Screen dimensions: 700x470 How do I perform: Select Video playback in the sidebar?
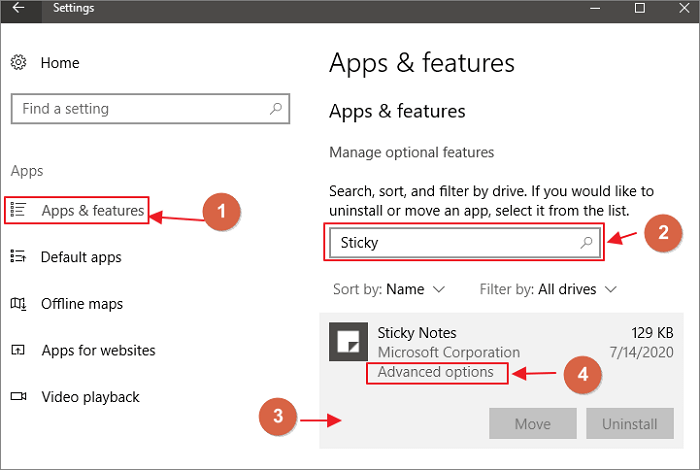(x=92, y=398)
